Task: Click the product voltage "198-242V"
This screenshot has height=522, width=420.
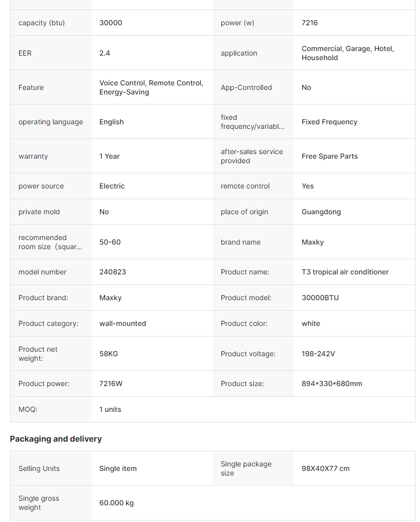Action: 318,354
